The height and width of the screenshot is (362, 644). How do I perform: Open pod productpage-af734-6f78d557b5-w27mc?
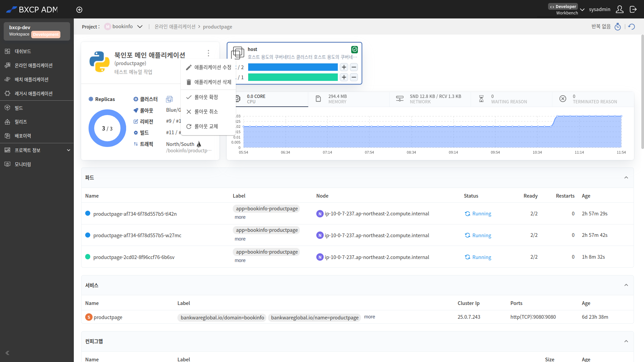point(137,236)
